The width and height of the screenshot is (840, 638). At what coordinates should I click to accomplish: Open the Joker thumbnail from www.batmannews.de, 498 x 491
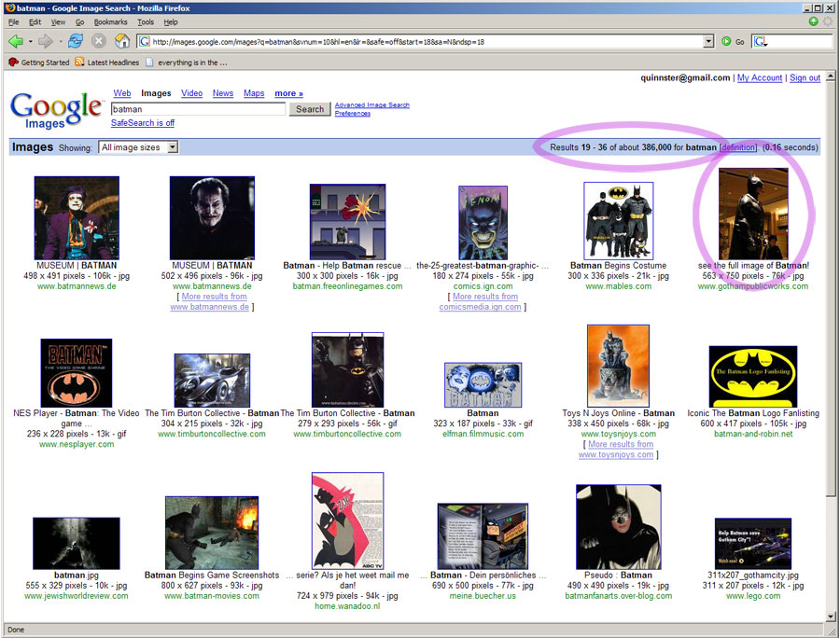tap(77, 218)
